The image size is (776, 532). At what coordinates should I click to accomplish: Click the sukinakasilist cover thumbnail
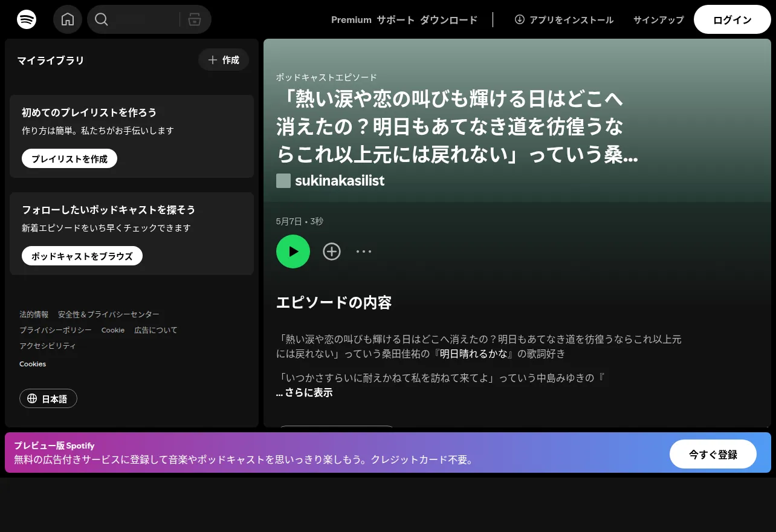(283, 181)
